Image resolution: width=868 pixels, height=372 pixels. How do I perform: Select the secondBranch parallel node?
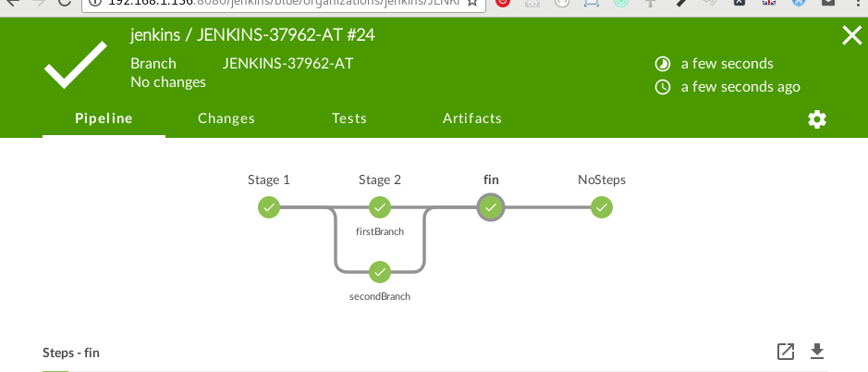point(380,272)
